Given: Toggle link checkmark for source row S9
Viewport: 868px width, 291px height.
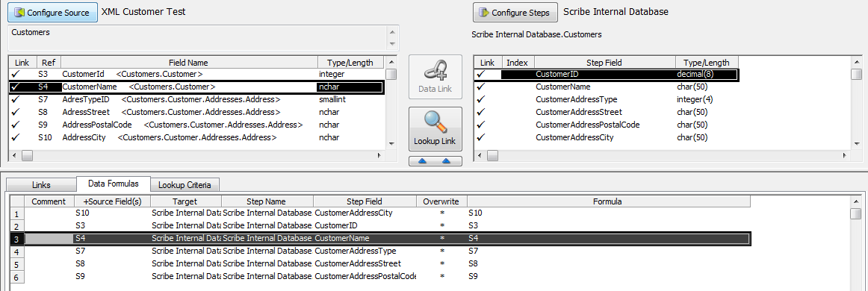Looking at the screenshot, I should [16, 125].
